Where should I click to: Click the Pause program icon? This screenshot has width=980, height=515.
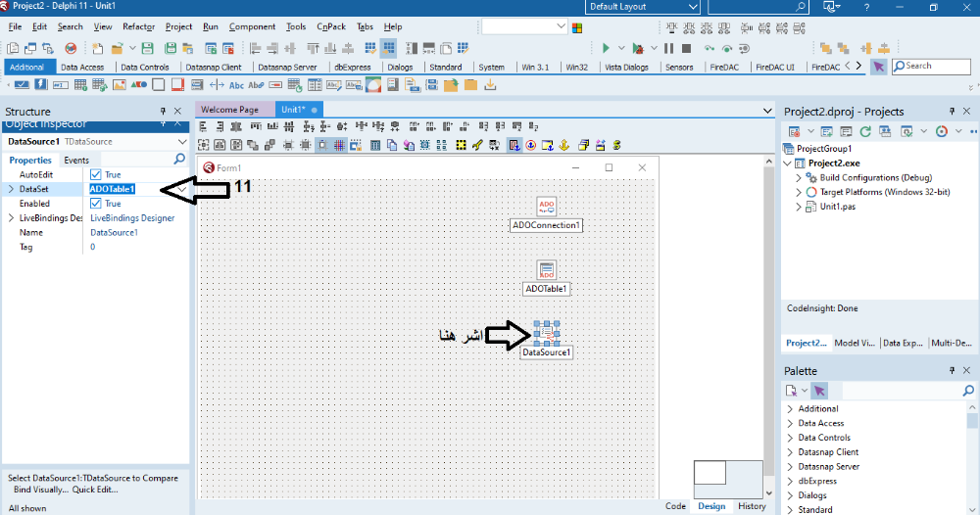coord(668,48)
